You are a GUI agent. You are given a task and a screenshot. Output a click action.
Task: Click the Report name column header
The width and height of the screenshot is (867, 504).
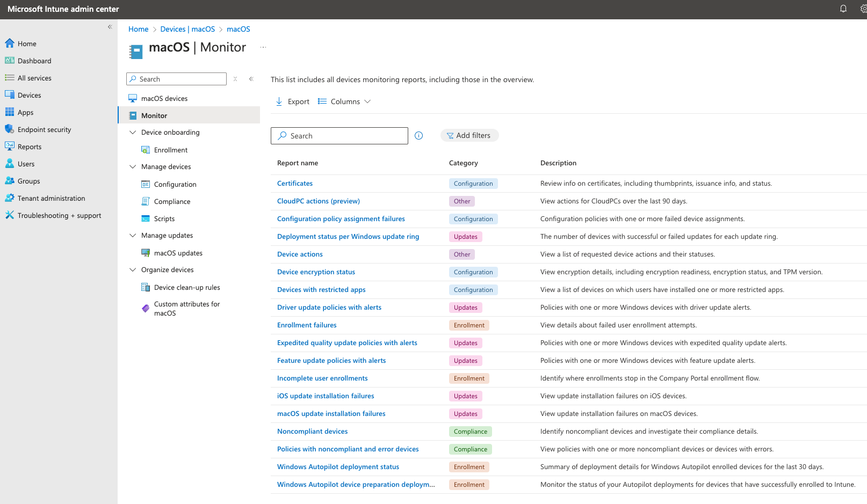point(298,163)
